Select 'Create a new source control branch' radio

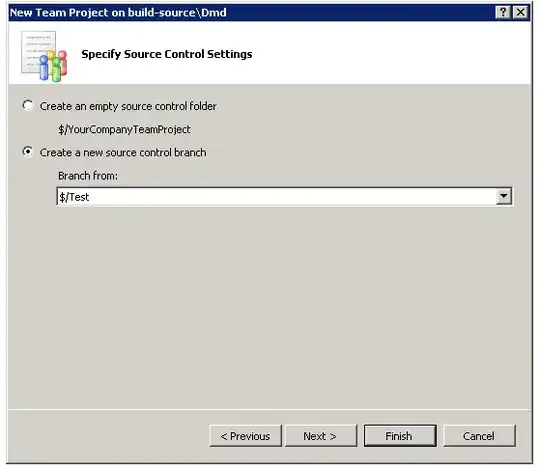(28, 152)
